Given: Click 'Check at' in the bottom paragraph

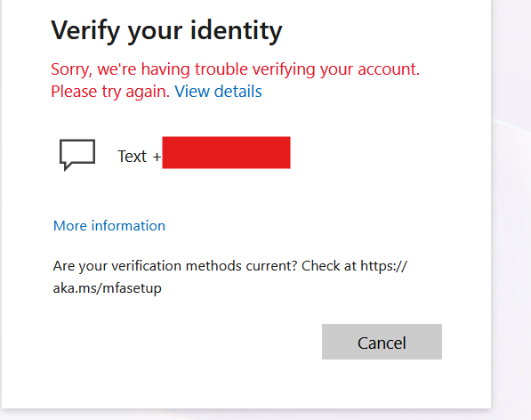Looking at the screenshot, I should 328,266.
